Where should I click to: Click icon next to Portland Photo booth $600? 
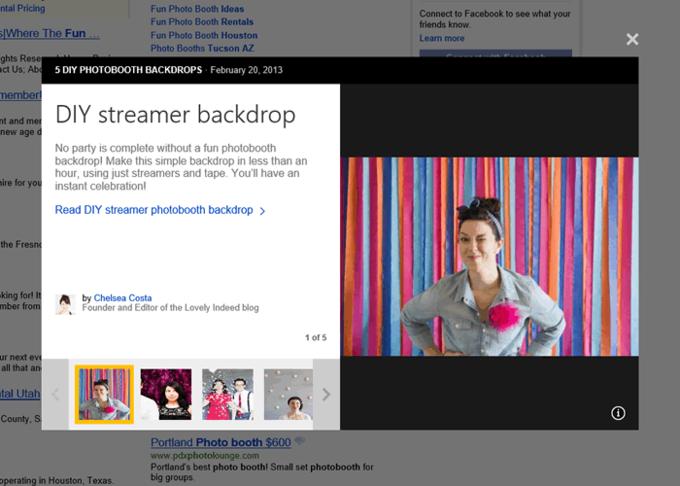click(x=300, y=442)
